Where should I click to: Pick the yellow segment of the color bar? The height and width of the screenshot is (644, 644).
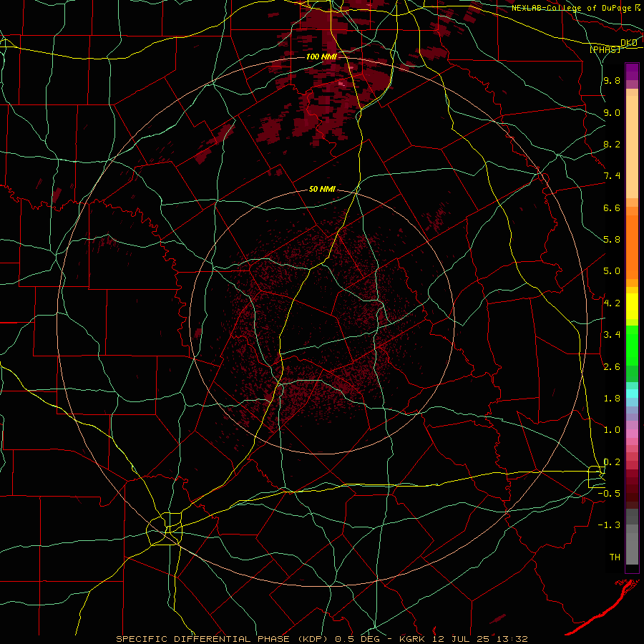coord(632,306)
